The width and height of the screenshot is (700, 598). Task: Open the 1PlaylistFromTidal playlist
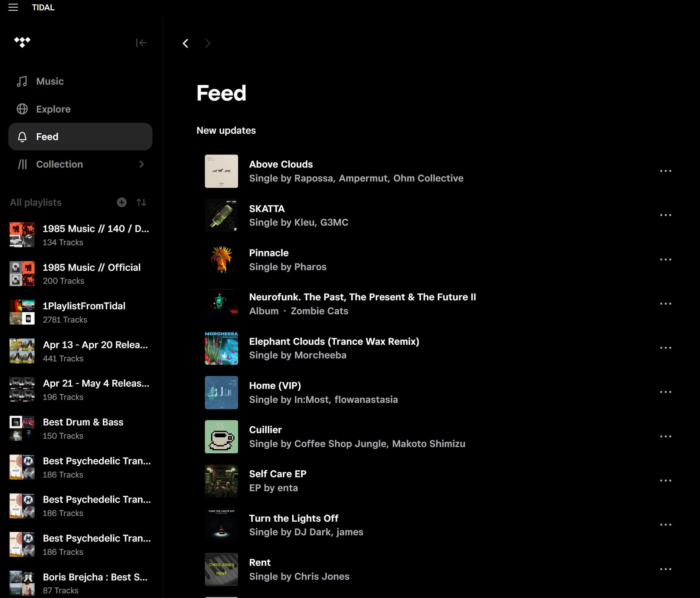pos(84,306)
